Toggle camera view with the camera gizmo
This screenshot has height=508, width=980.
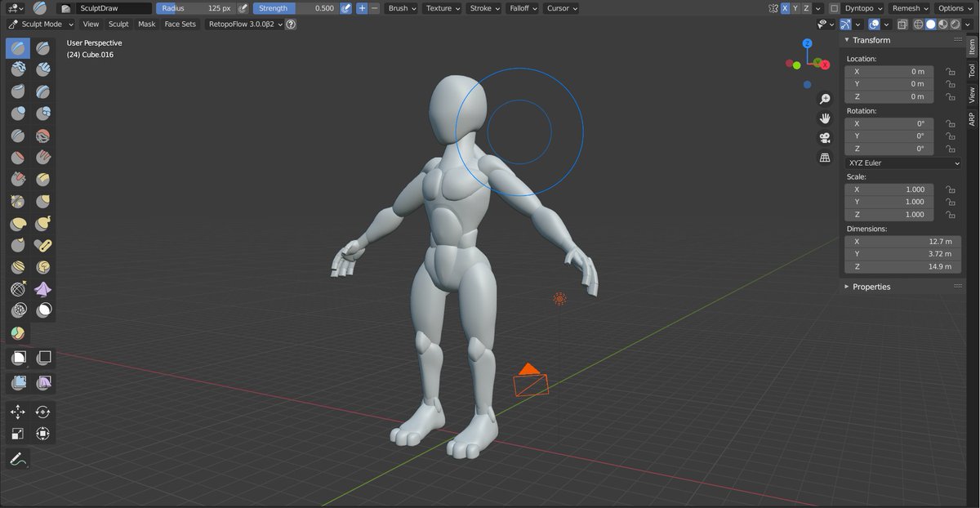(825, 138)
